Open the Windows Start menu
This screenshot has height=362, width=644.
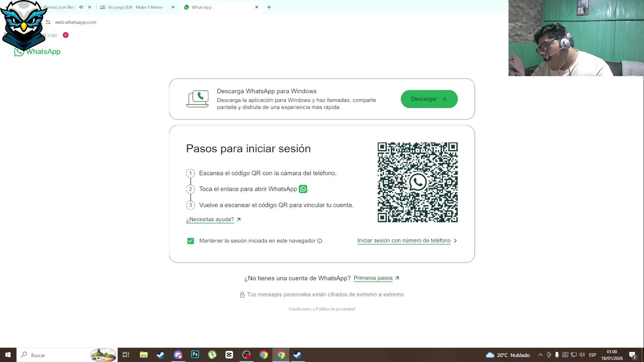[8, 355]
